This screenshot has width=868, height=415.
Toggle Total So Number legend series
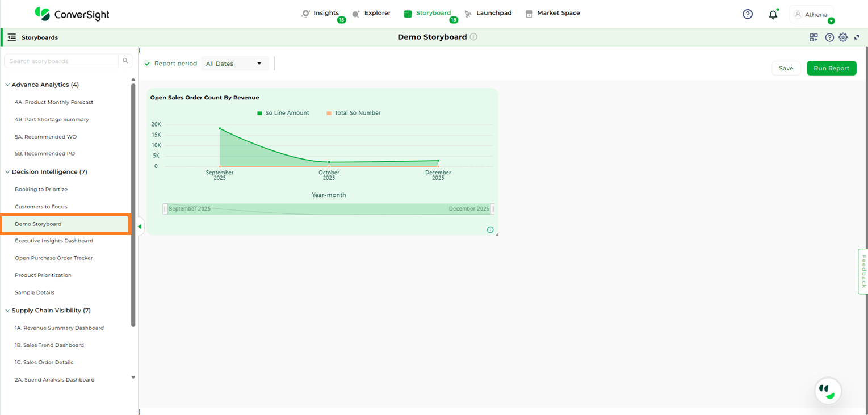click(353, 113)
